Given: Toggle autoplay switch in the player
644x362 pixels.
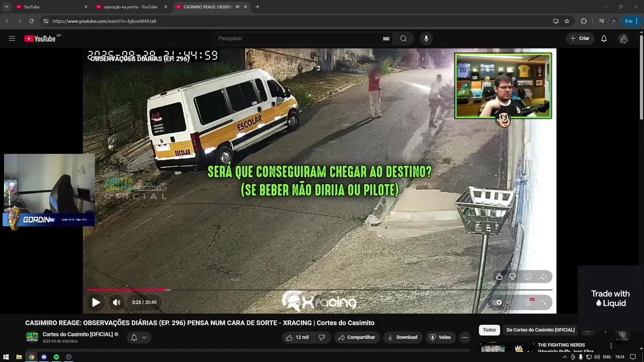Looking at the screenshot, I should [x=499, y=302].
